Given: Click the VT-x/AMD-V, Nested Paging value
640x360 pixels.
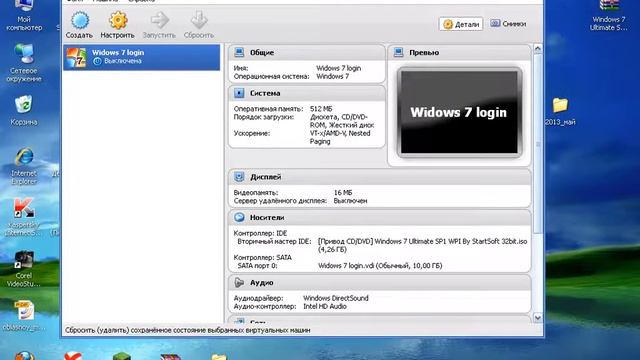Looking at the screenshot, I should click(340, 138).
